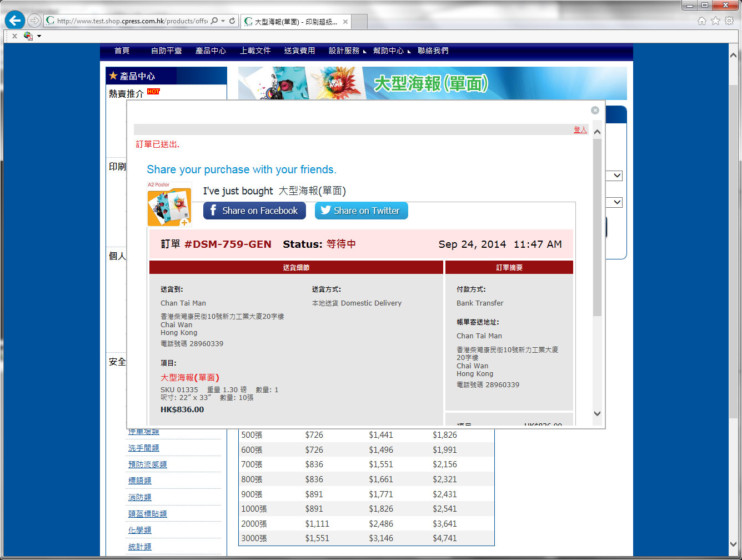Click the browser back arrow button
This screenshot has width=742, height=560.
[15, 21]
